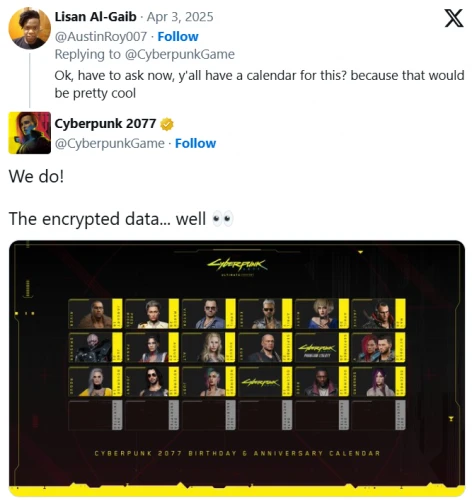Click the calendar title caption text
The image size is (472, 500).
237,453
